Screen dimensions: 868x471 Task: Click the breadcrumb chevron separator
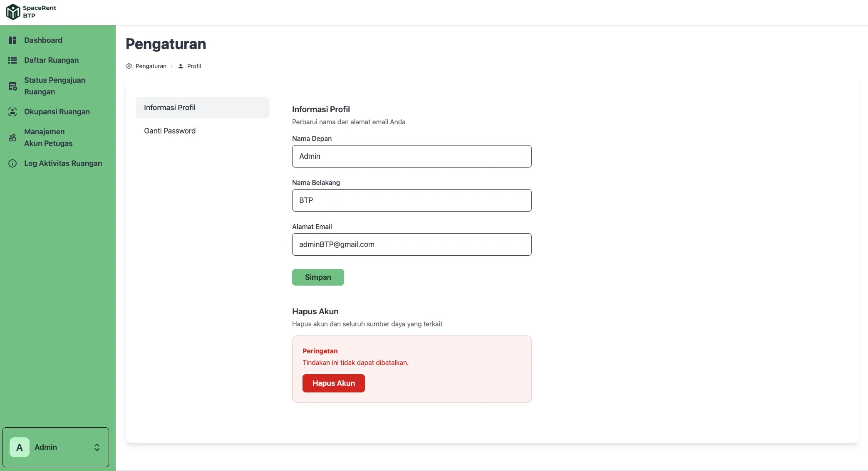coord(171,66)
